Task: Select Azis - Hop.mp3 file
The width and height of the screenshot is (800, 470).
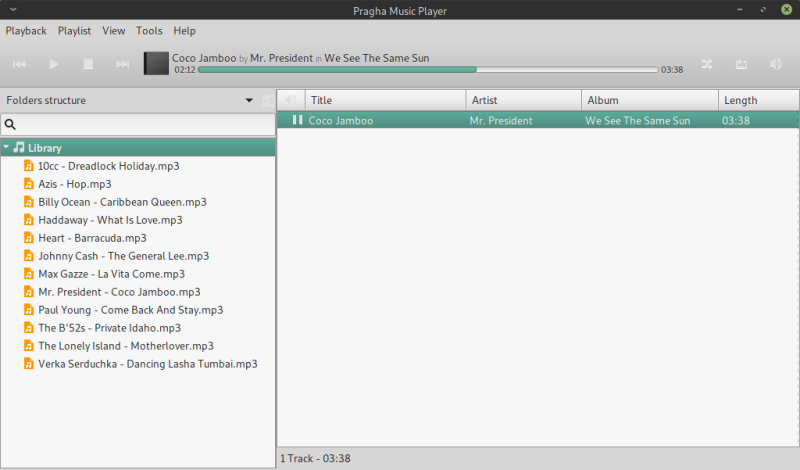Action: coord(74,184)
